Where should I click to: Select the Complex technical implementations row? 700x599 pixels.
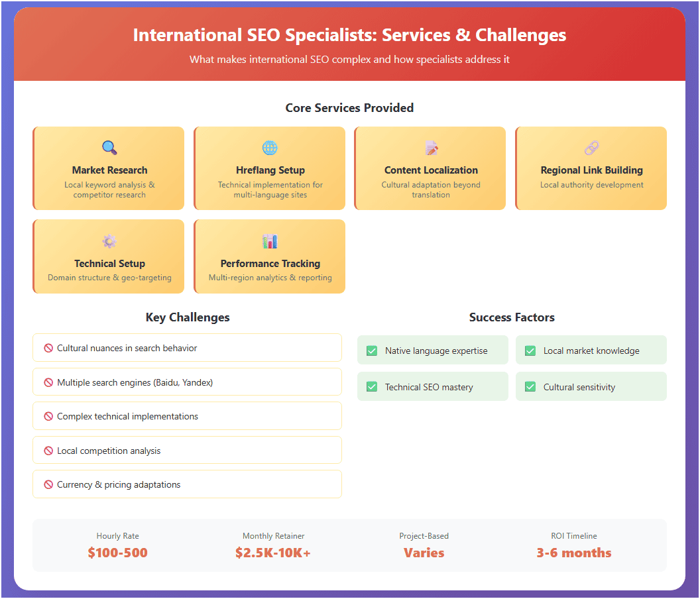[x=187, y=416]
